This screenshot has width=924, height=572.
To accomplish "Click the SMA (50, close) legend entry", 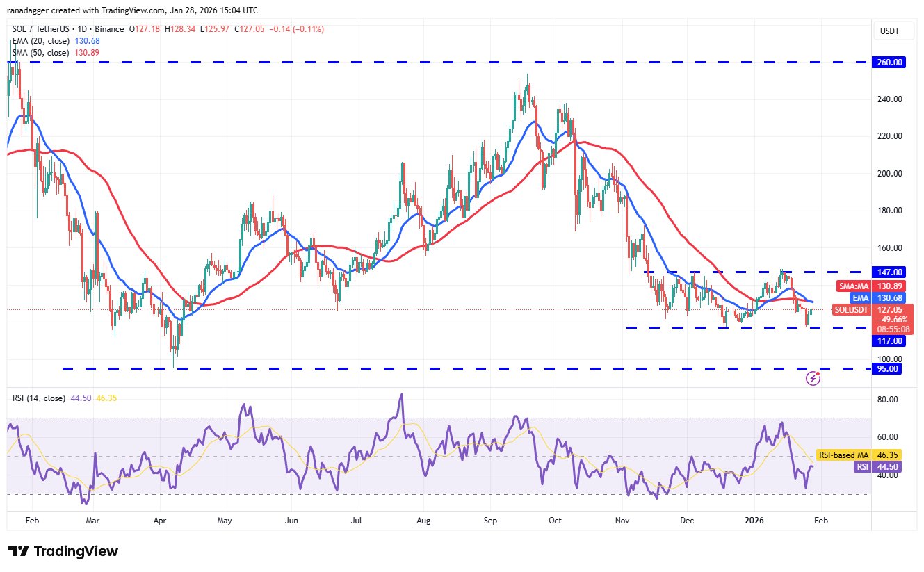I will click(x=41, y=52).
